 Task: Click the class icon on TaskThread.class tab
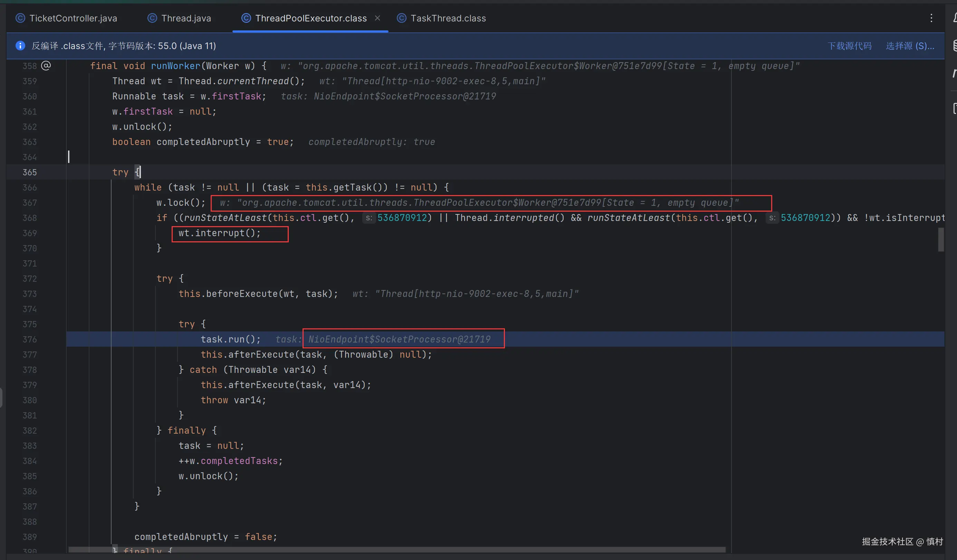(x=401, y=18)
